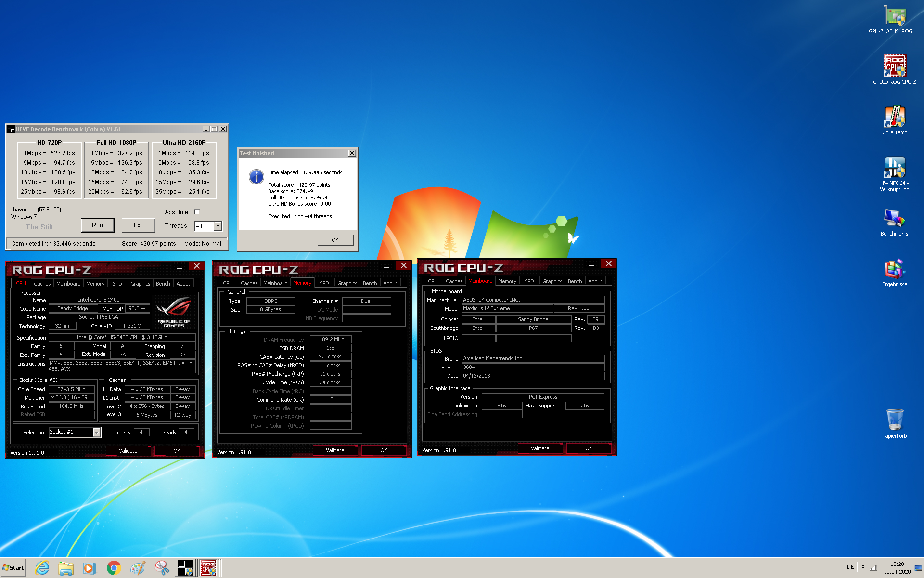Click the HEVC Benchmark title bar icon
This screenshot has width=924, height=578.
pos(11,129)
